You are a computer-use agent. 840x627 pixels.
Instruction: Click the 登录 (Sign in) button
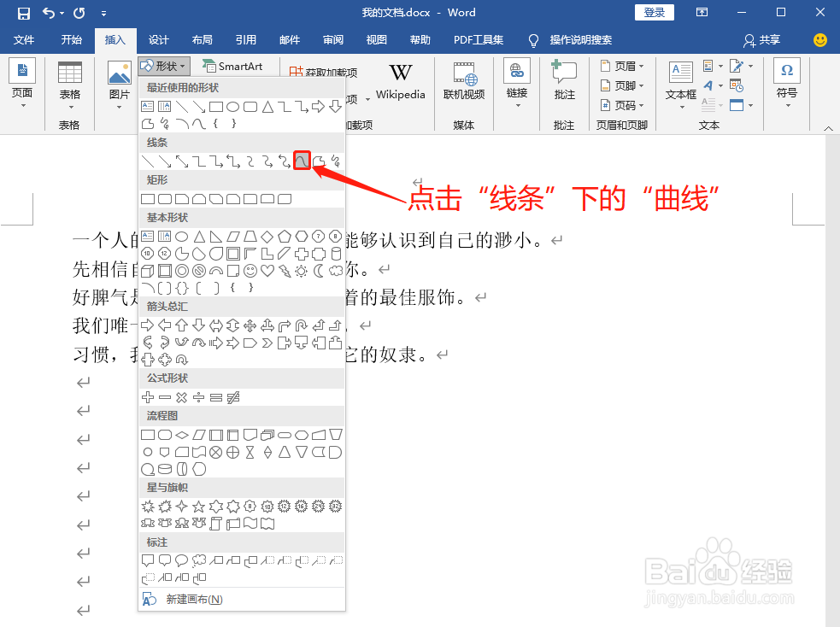click(x=654, y=12)
